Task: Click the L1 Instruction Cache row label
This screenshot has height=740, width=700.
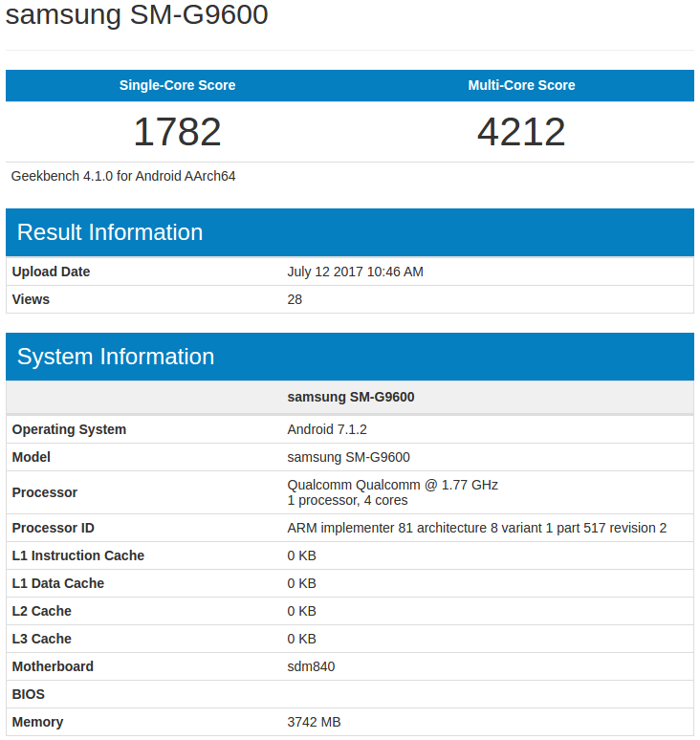Action: [78, 555]
